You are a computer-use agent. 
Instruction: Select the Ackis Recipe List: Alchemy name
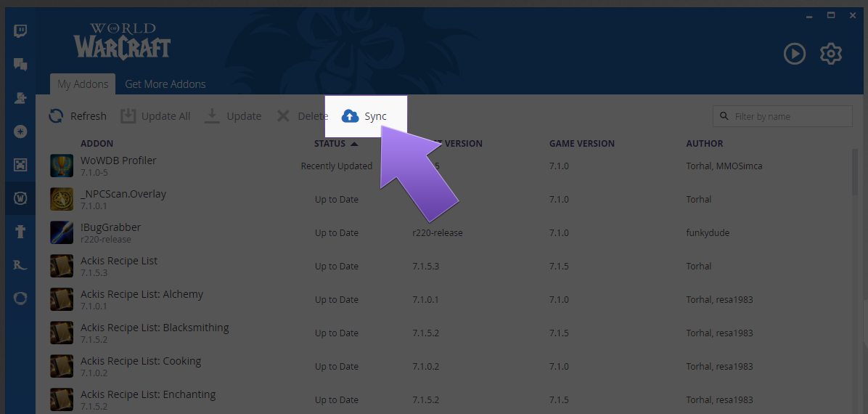[x=142, y=294]
